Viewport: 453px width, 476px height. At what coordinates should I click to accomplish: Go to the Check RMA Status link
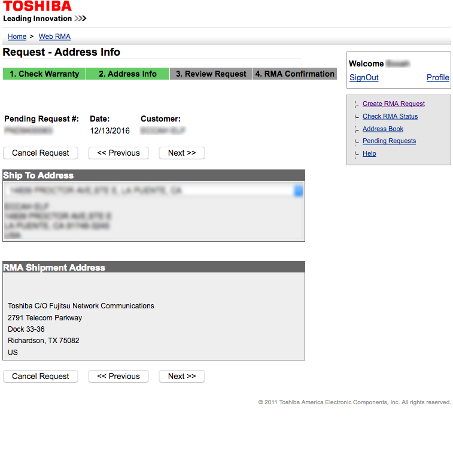pos(390,116)
